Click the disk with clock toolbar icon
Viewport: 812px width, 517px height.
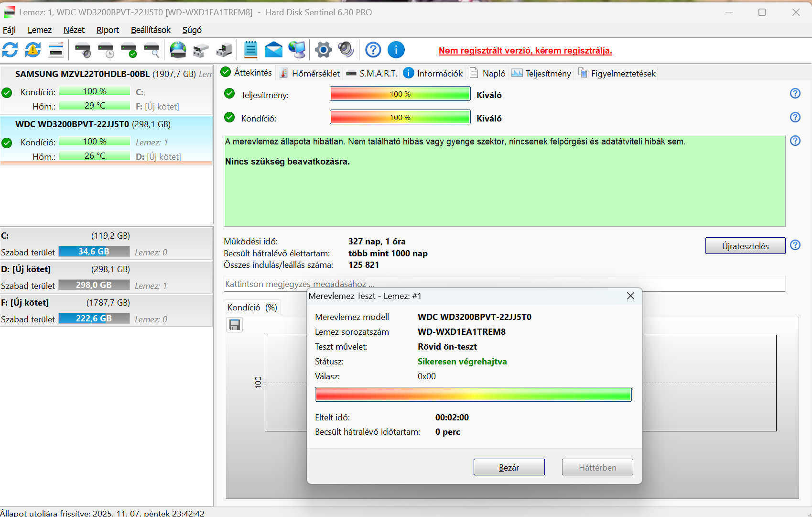pyautogui.click(x=106, y=50)
